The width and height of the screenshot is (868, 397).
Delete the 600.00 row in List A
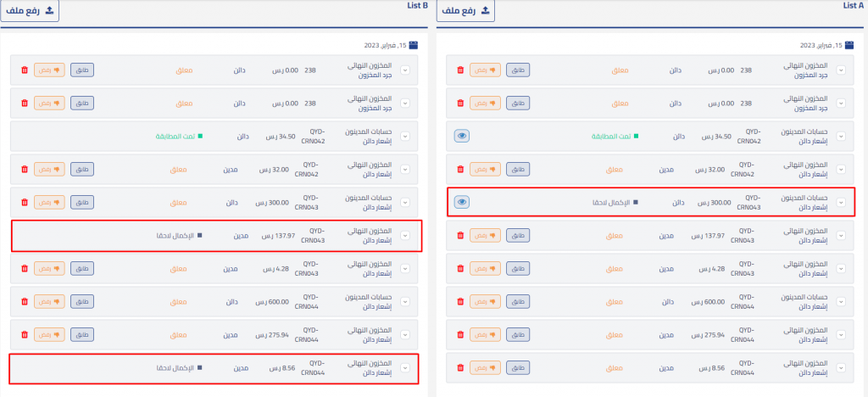460,302
